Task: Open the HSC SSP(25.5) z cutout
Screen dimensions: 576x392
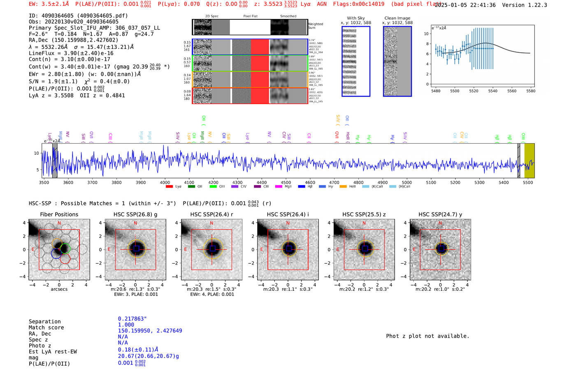Action: (364, 250)
